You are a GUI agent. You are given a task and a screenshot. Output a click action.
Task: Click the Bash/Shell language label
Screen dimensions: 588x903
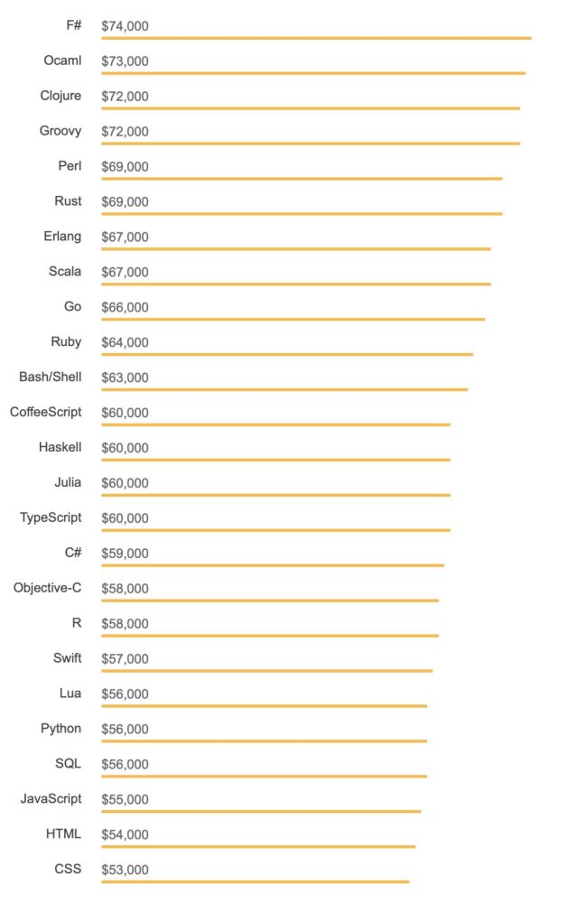click(50, 377)
